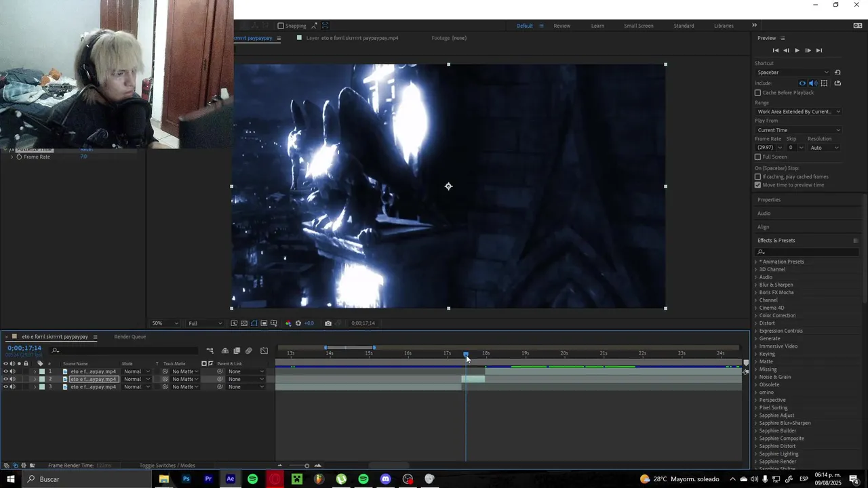Open the Work Area range dropdown
This screenshot has height=488, width=868.
[798, 112]
